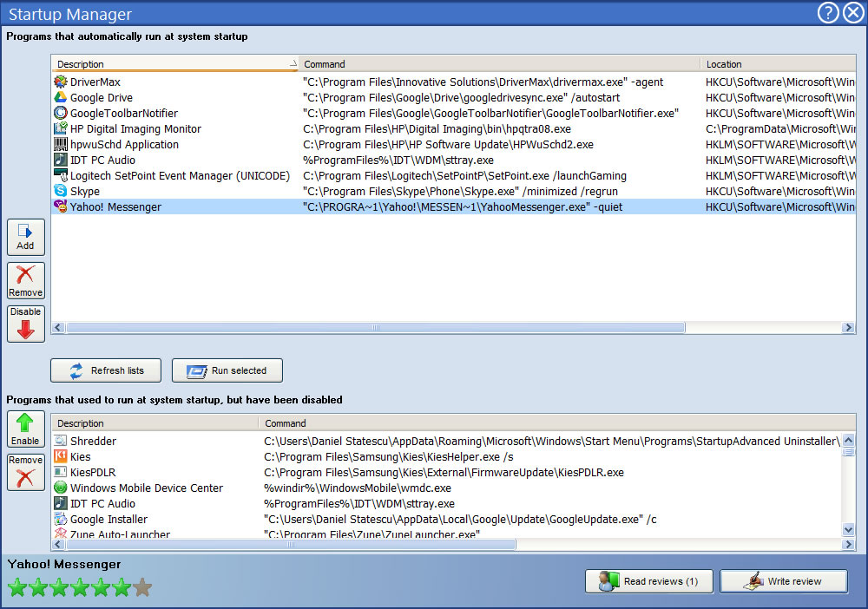This screenshot has width=868, height=609.
Task: Click the IDT PC Audio icon in top list
Action: click(61, 160)
